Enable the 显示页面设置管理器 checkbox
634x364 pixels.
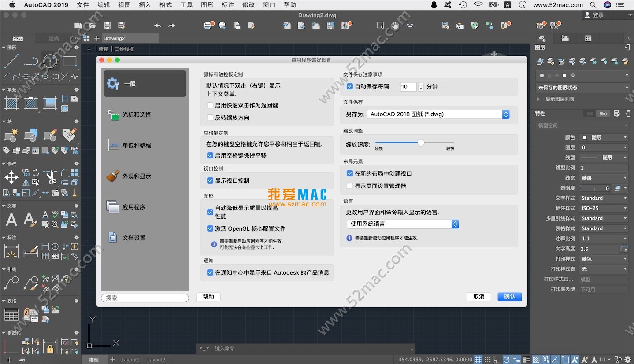(350, 186)
